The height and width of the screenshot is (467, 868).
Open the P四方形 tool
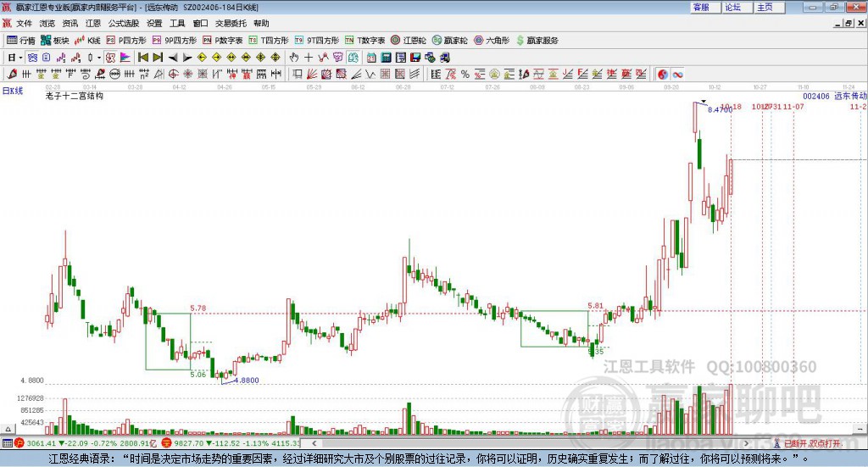[x=126, y=41]
